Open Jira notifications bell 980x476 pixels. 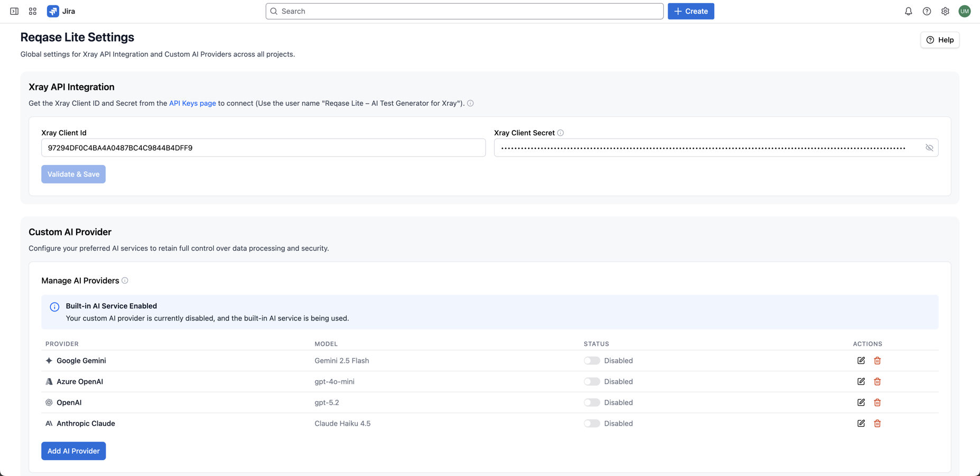point(908,11)
